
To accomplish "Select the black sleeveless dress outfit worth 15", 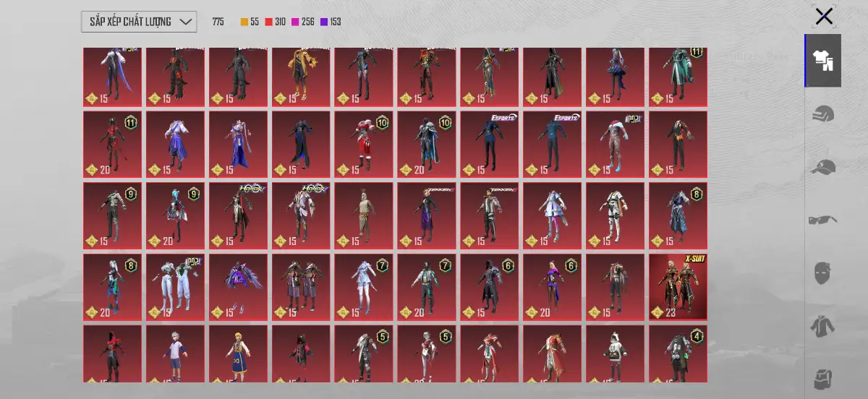I will pos(301,144).
